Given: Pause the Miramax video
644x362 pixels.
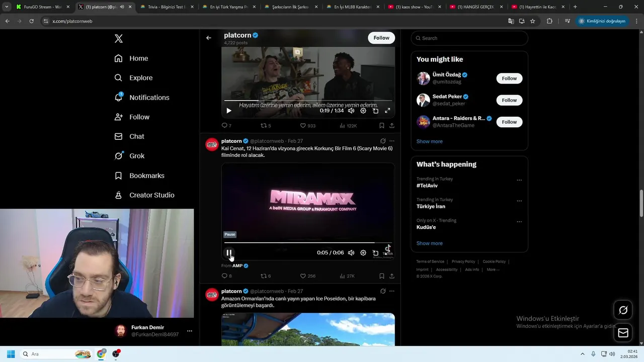Looking at the screenshot, I should click(229, 253).
